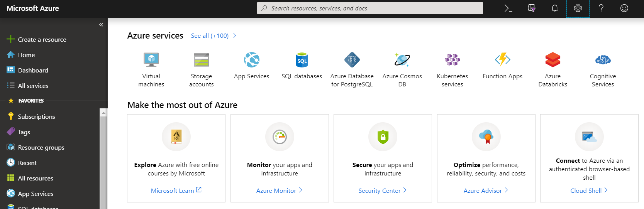This screenshot has height=209, width=644.
Task: Click the feedback smiley face icon
Action: [x=624, y=8]
